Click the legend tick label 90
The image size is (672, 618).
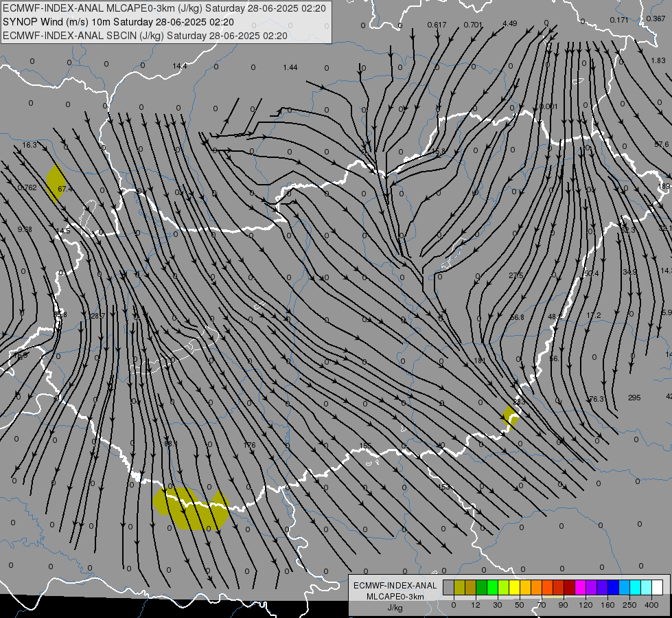coord(563,605)
